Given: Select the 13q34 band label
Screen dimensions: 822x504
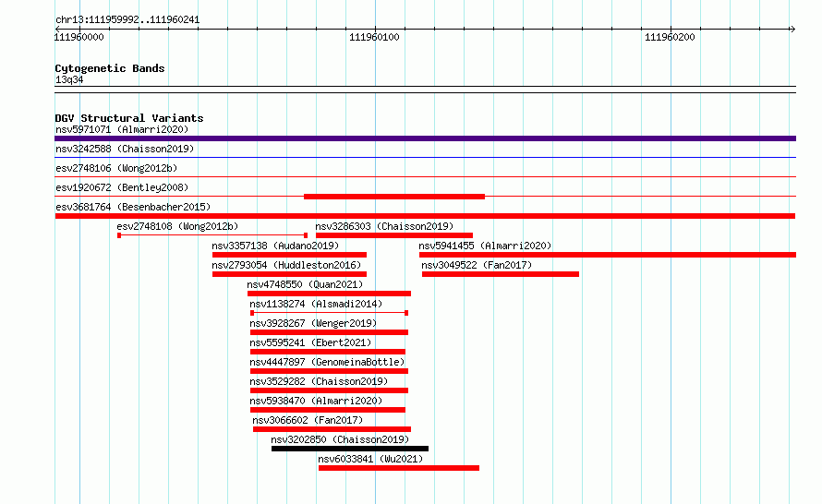Looking at the screenshot, I should point(69,79).
